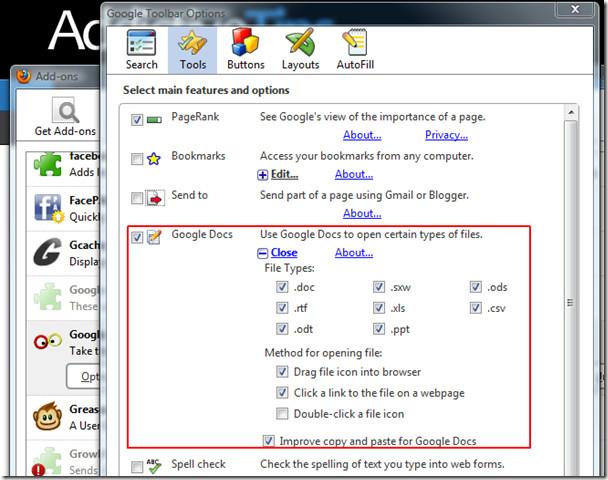Switch to the AutoFill icon
Image resolution: width=608 pixels, height=480 pixels.
356,44
